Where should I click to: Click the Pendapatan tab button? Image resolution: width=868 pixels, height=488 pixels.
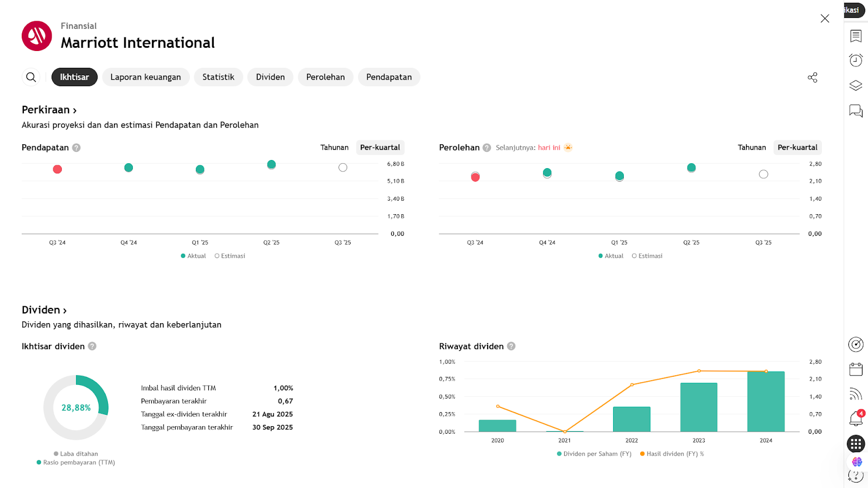tap(388, 77)
